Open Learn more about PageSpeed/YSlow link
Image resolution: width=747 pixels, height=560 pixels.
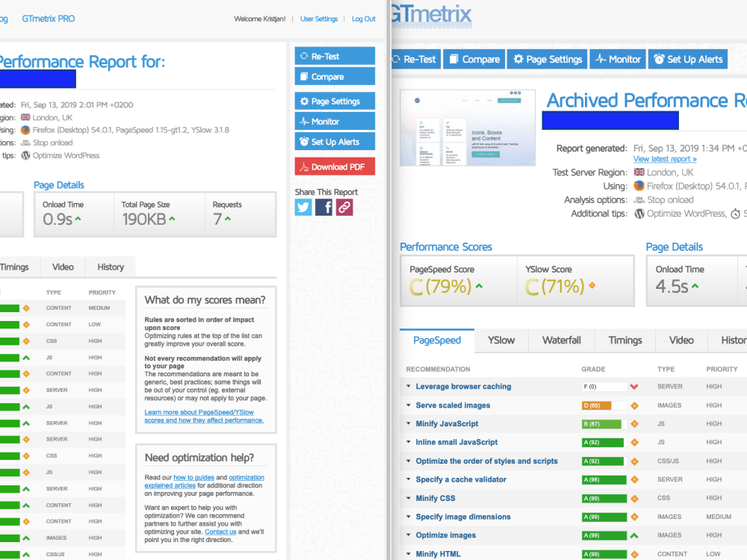(x=204, y=416)
